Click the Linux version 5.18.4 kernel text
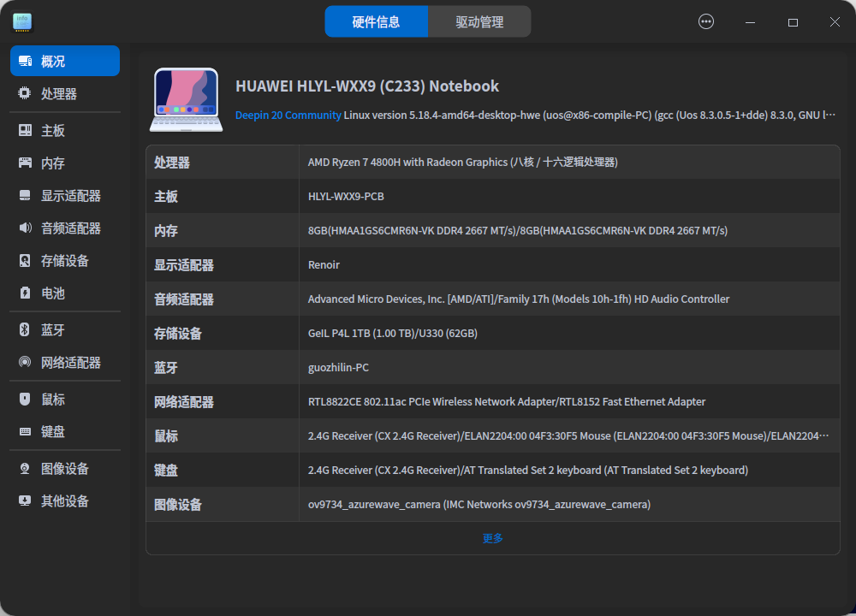The image size is (856, 616). pos(590,115)
